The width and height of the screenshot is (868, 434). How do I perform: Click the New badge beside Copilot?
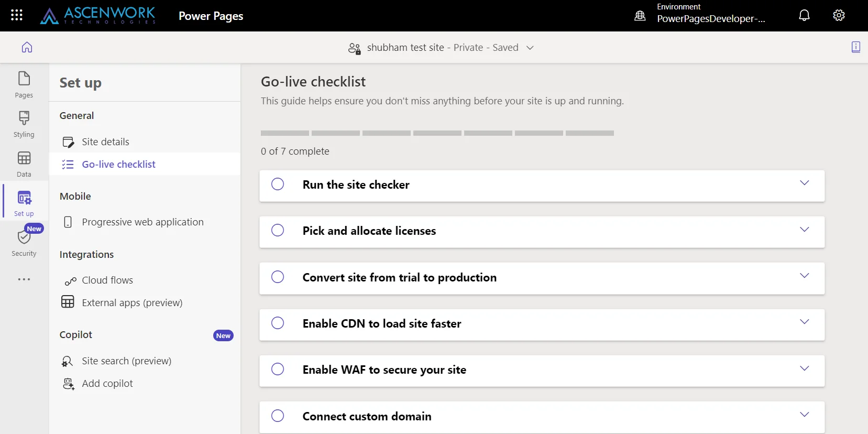click(223, 335)
